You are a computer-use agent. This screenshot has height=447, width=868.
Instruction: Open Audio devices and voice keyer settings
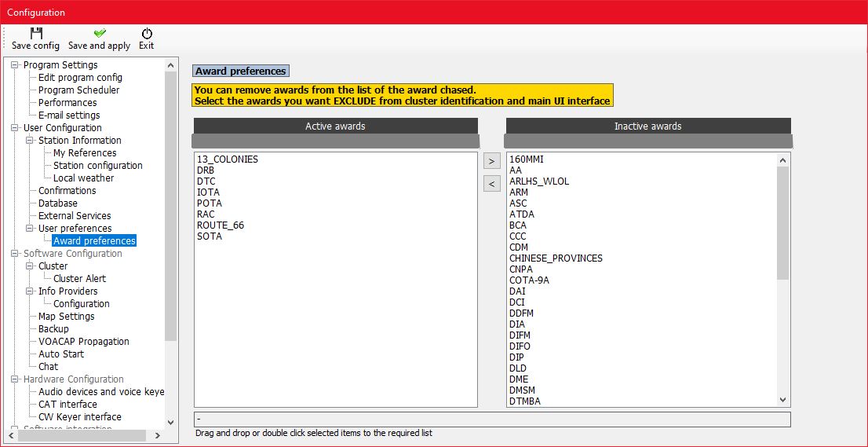click(x=100, y=391)
